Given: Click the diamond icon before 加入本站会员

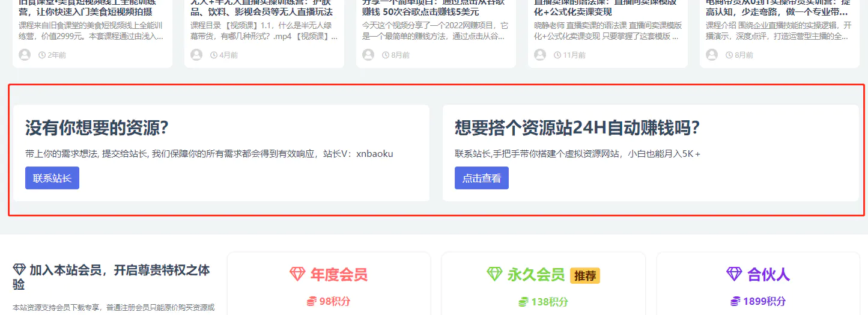Looking at the screenshot, I should coord(19,269).
